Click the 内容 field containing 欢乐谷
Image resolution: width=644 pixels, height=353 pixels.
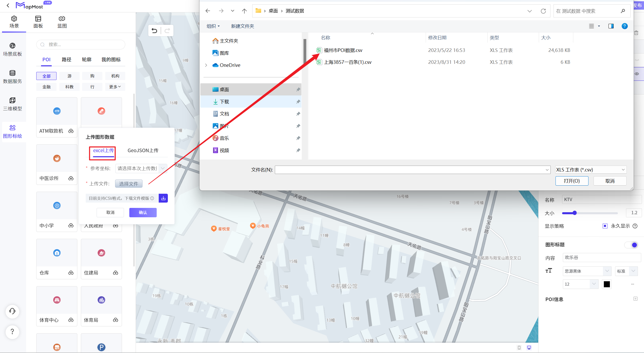tap(602, 258)
